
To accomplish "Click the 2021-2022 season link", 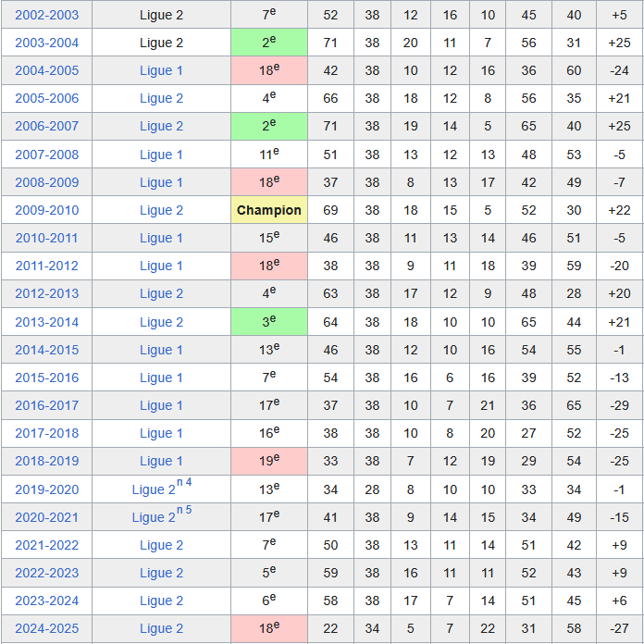I will [x=47, y=545].
